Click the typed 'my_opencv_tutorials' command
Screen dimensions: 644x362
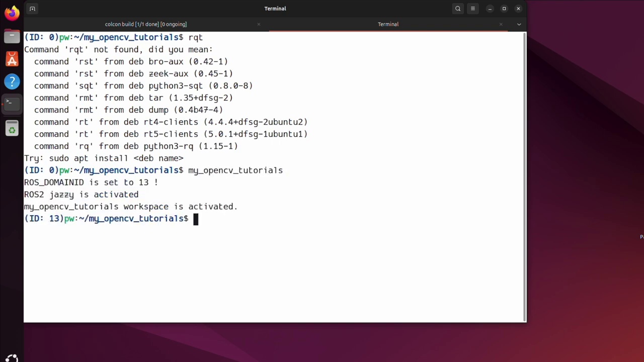235,170
